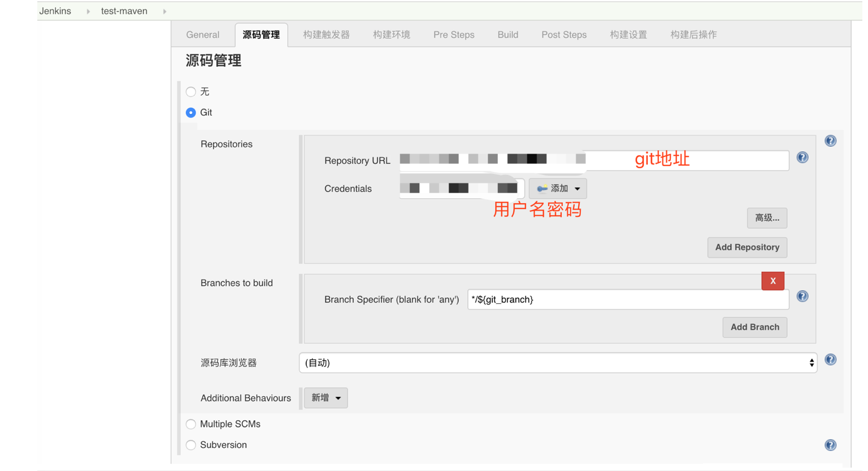Screen dimensions: 868x471
Task: Delete the branch specifier with red X
Action: tap(772, 281)
